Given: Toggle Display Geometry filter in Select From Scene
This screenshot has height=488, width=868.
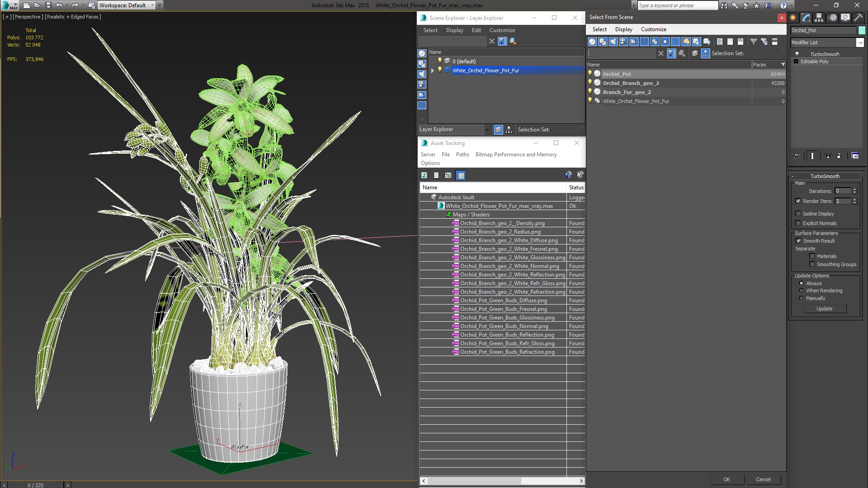Looking at the screenshot, I should point(592,42).
